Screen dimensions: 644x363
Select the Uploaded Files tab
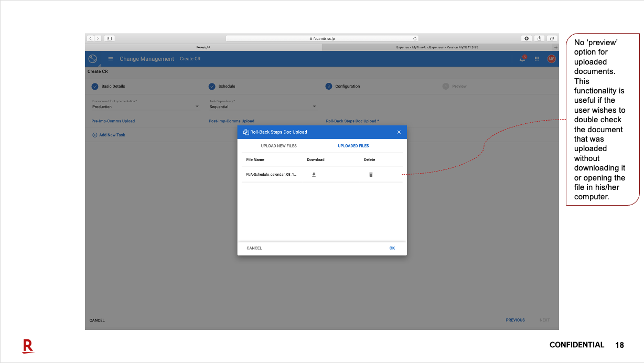pyautogui.click(x=353, y=146)
